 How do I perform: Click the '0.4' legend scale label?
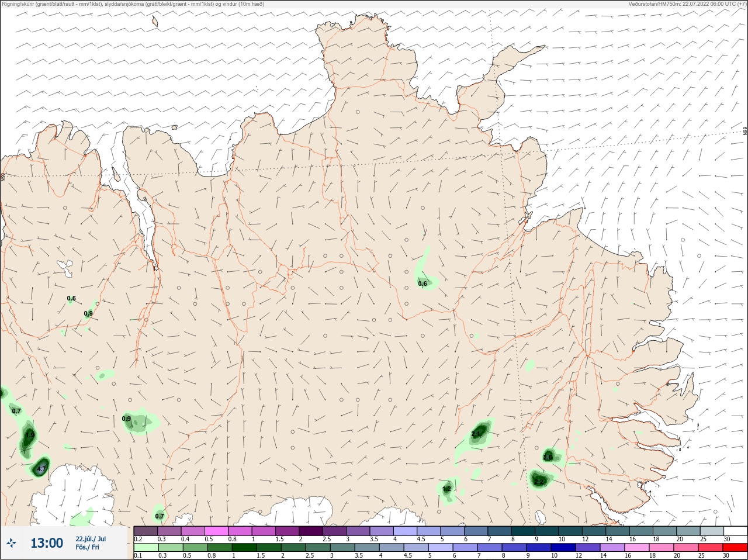(x=185, y=539)
